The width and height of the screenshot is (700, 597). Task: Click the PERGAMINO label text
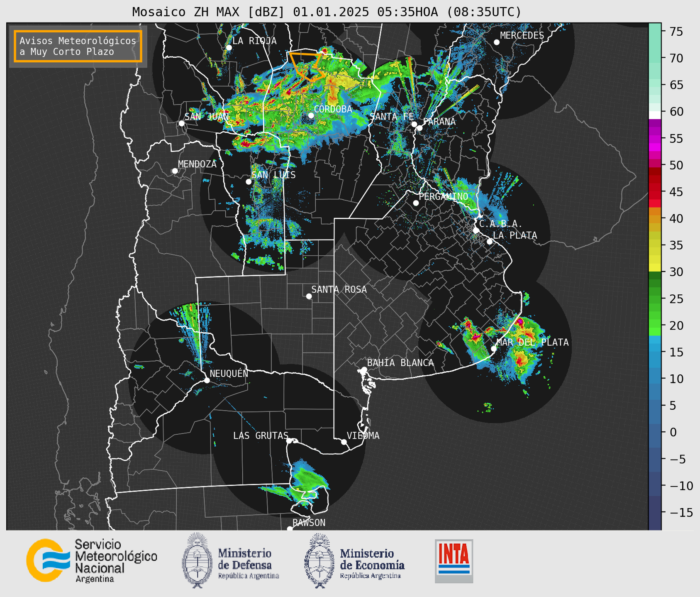(444, 196)
